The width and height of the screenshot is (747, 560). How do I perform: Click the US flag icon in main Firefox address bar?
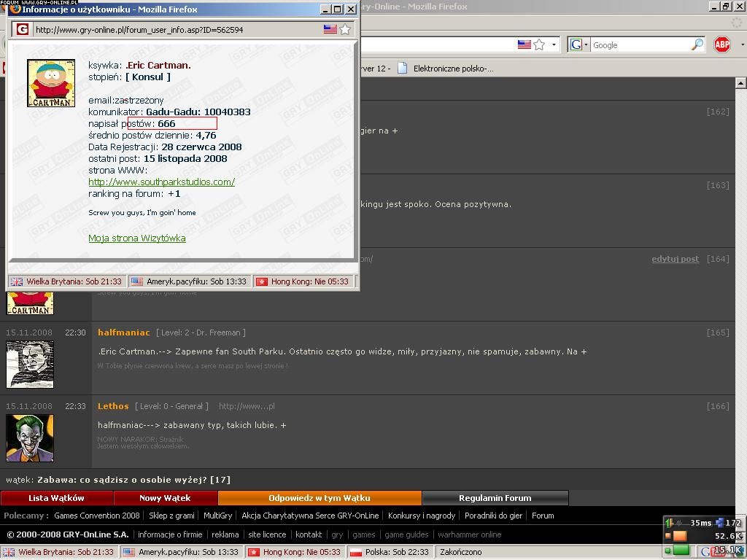point(524,44)
